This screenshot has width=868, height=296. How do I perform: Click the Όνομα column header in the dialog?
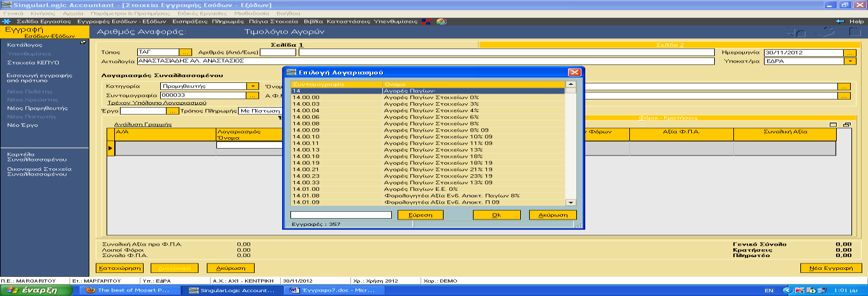tap(474, 84)
